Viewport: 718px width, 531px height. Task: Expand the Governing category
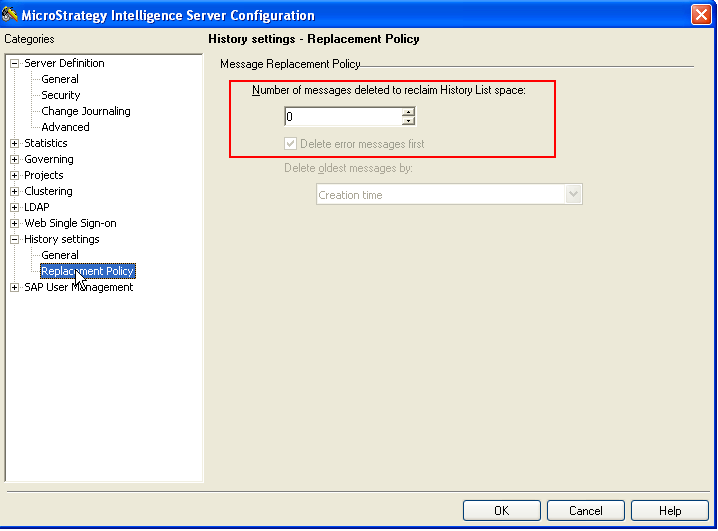pos(15,159)
